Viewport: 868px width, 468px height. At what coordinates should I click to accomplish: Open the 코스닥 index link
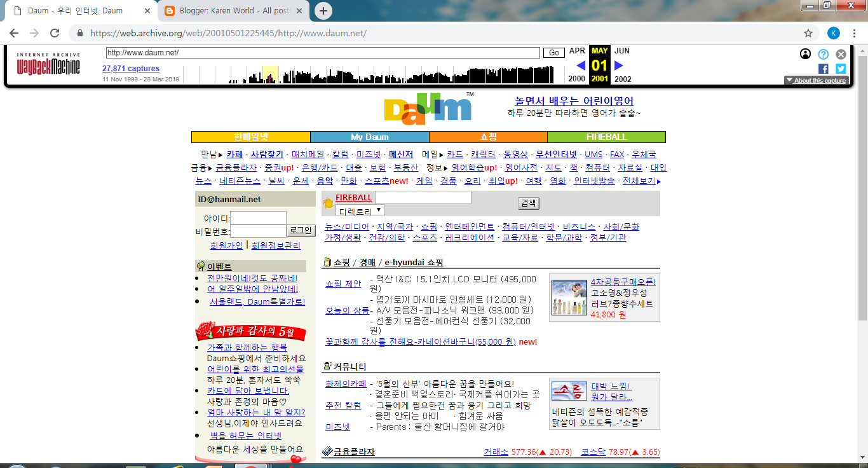593,452
